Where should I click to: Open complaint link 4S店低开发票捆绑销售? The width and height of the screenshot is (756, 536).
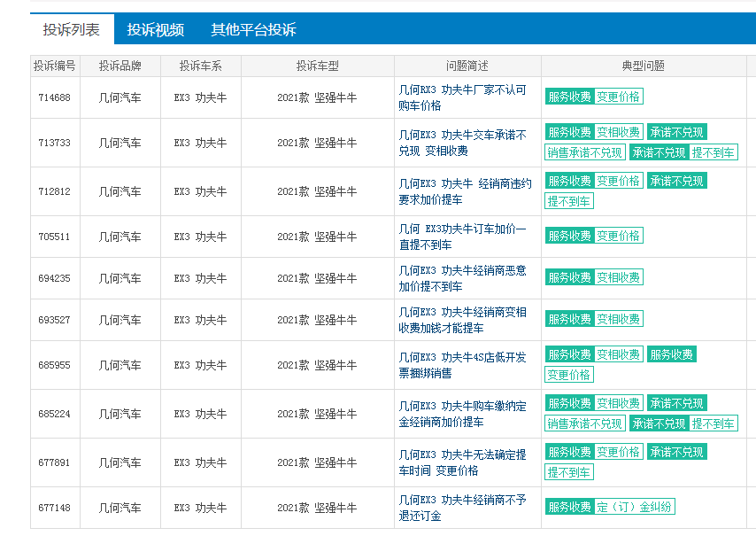pos(462,365)
